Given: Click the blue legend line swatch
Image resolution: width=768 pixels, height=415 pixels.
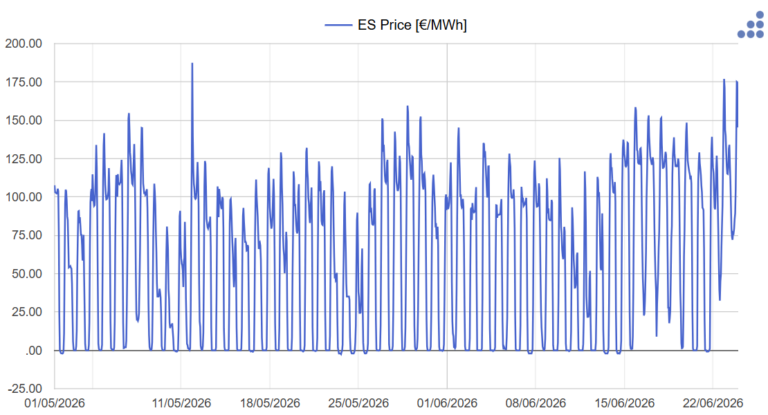Looking at the screenshot, I should (338, 25).
